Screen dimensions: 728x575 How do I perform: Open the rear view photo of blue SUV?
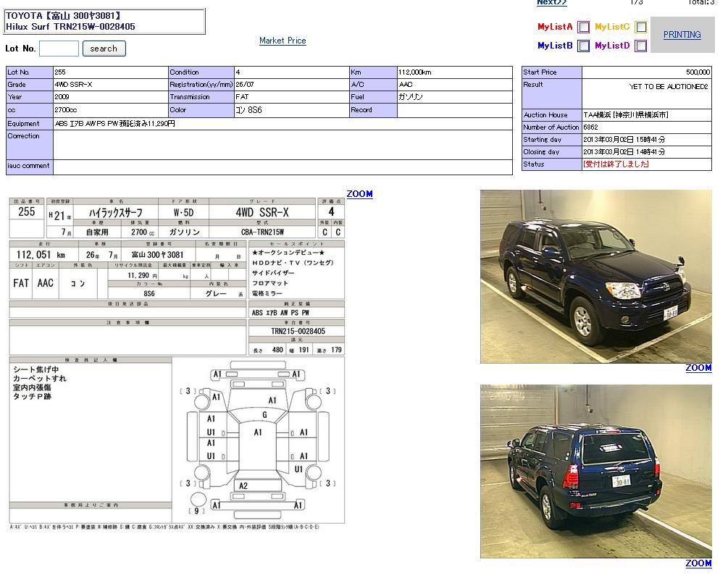pos(595,471)
